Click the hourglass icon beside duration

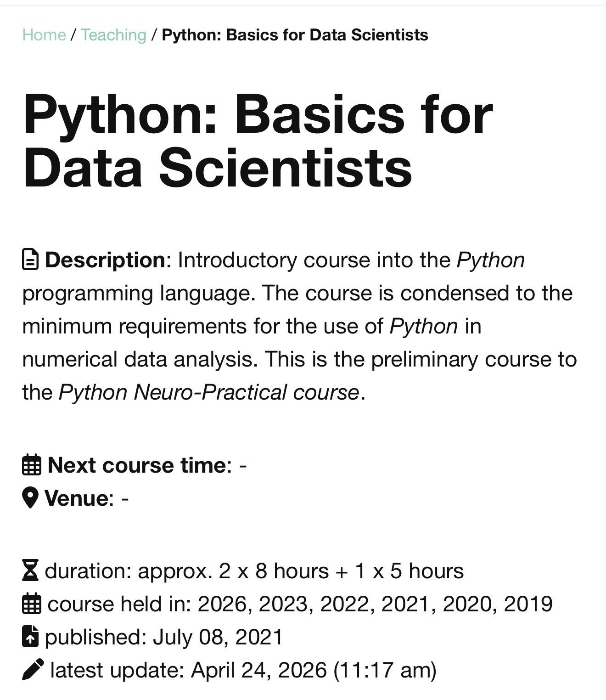[x=30, y=570]
